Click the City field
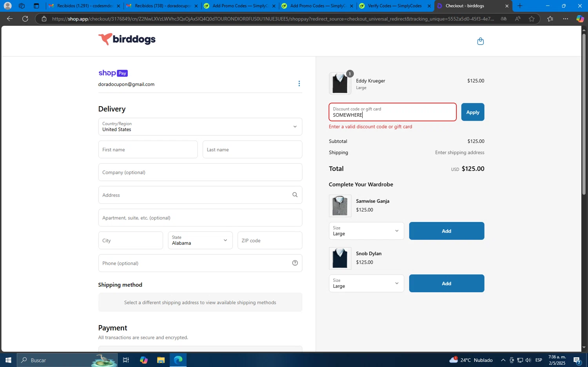Image resolution: width=588 pixels, height=367 pixels. click(x=131, y=240)
